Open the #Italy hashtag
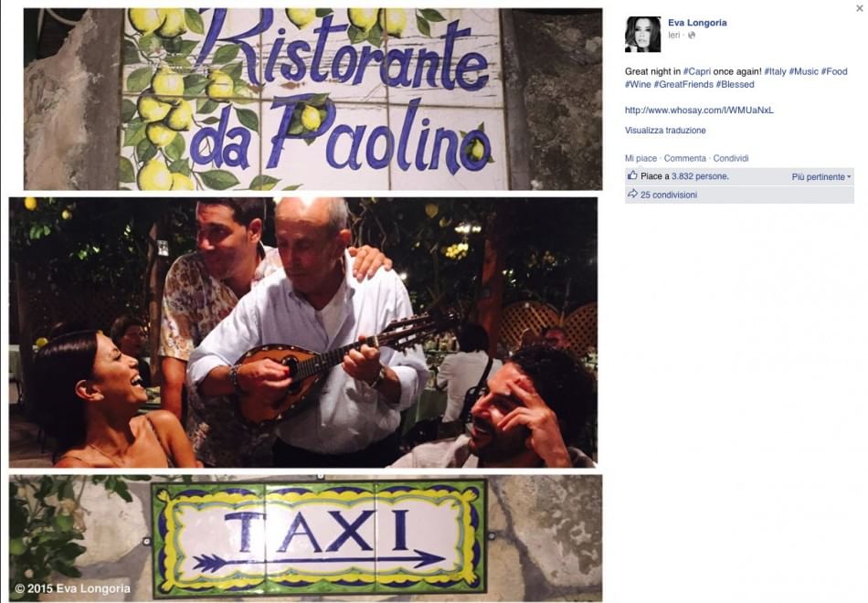The height and width of the screenshot is (603, 868). (x=775, y=71)
